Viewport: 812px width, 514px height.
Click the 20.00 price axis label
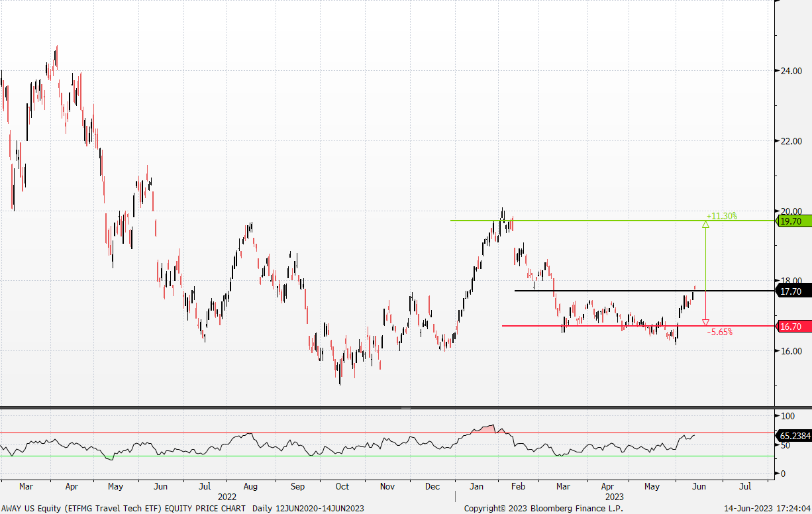tap(790, 211)
